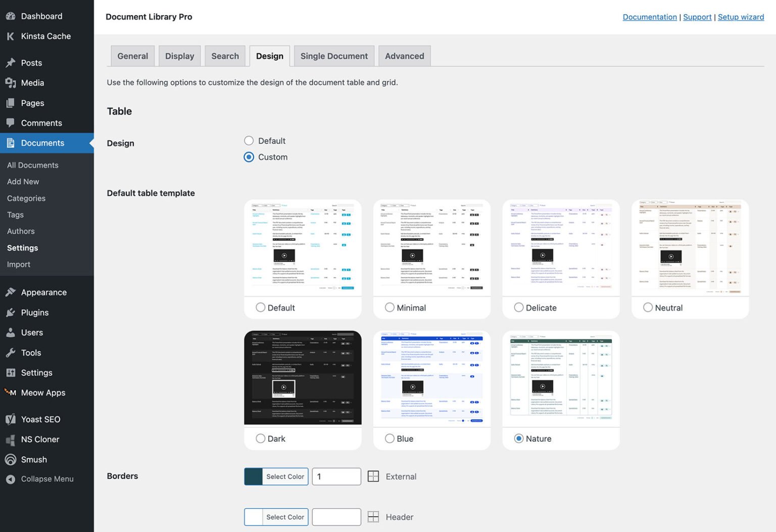Viewport: 776px width, 532px height.
Task: Click the Documents sidebar icon
Action: tap(10, 143)
